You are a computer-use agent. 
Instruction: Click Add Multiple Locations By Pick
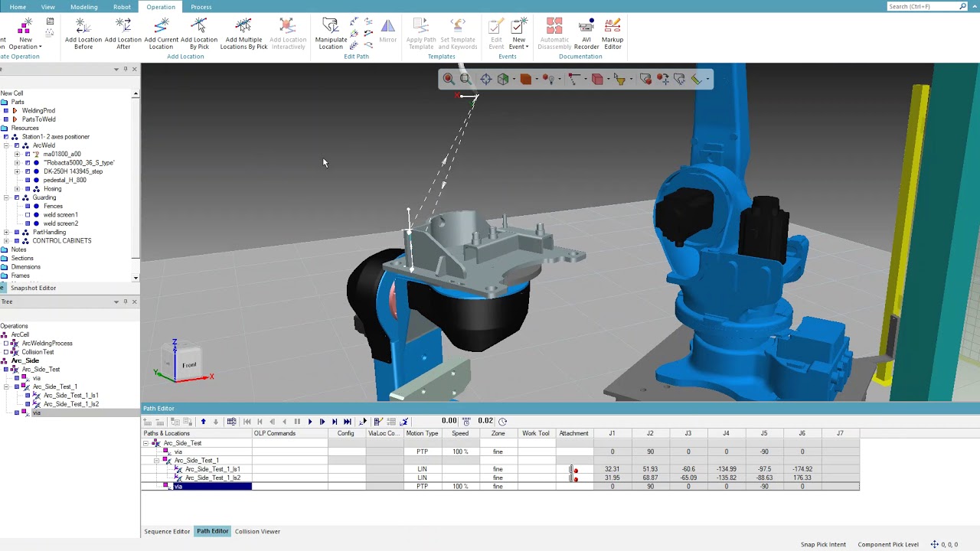pyautogui.click(x=243, y=34)
